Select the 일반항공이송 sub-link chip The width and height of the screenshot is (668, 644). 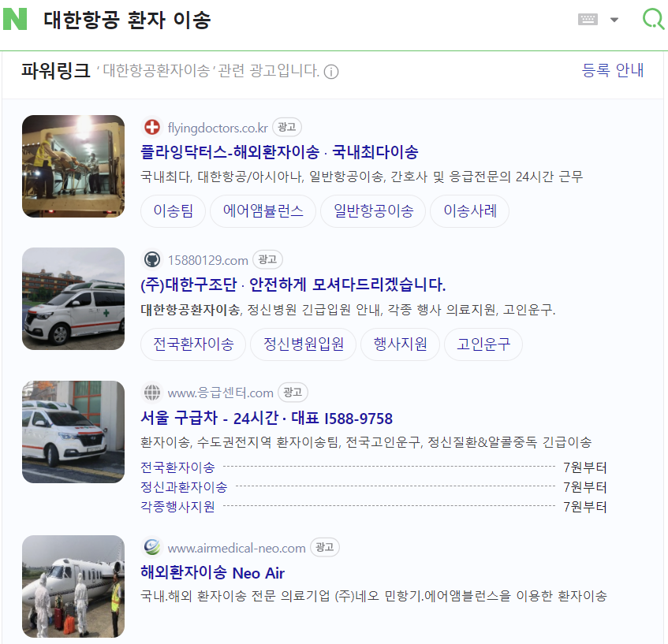373,210
